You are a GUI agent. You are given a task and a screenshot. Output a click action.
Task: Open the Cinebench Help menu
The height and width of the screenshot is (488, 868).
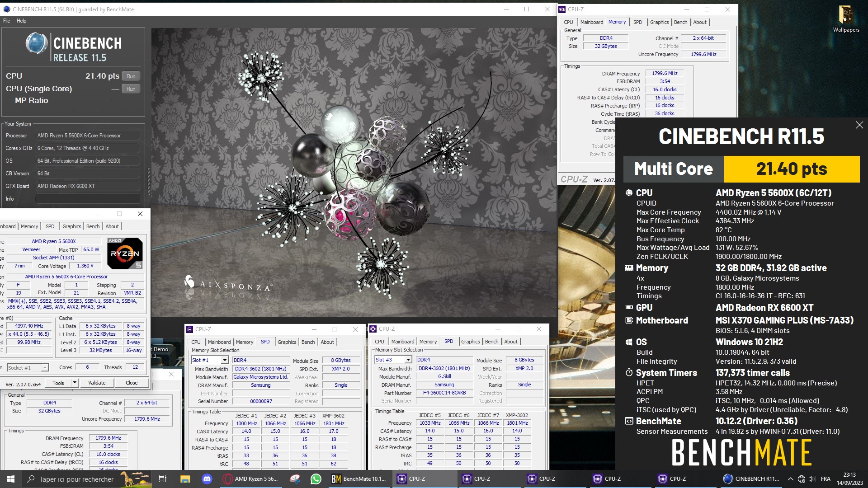coord(21,21)
